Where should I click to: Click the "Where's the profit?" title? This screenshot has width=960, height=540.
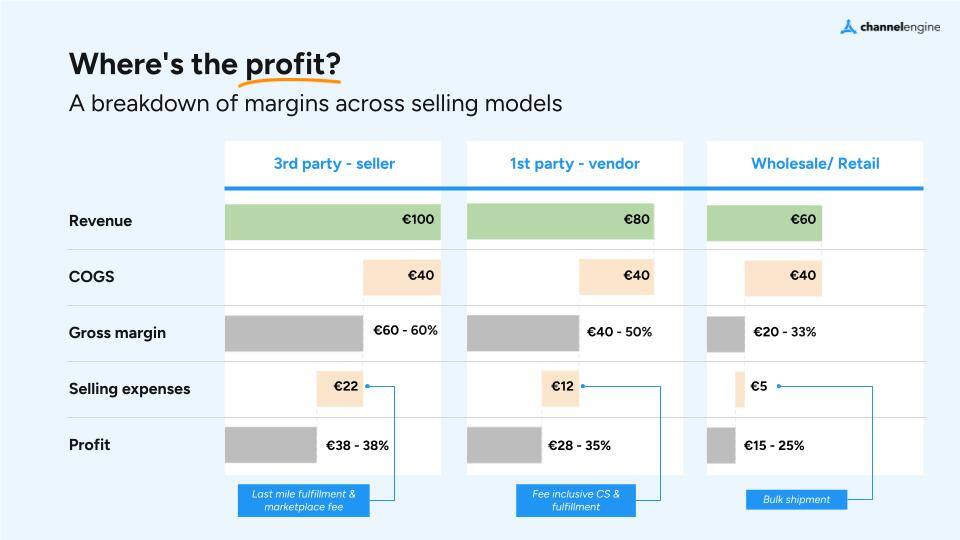204,64
